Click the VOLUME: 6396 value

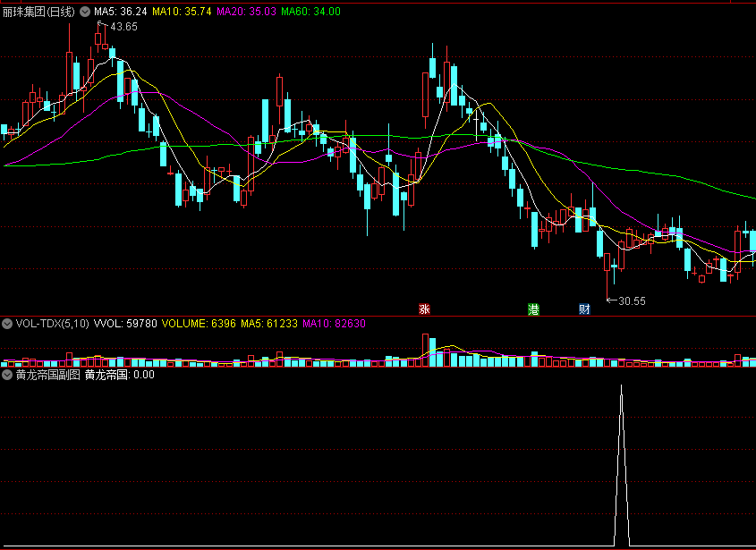click(199, 324)
